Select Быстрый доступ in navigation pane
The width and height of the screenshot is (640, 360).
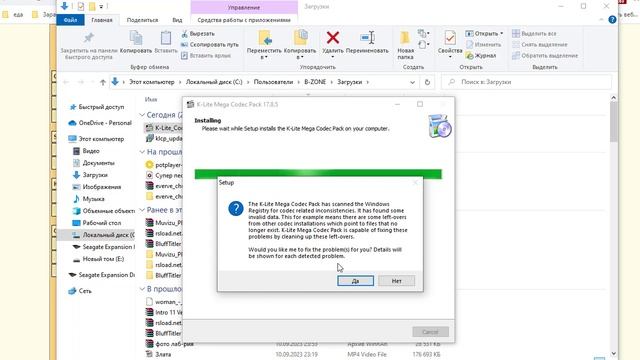point(97,107)
